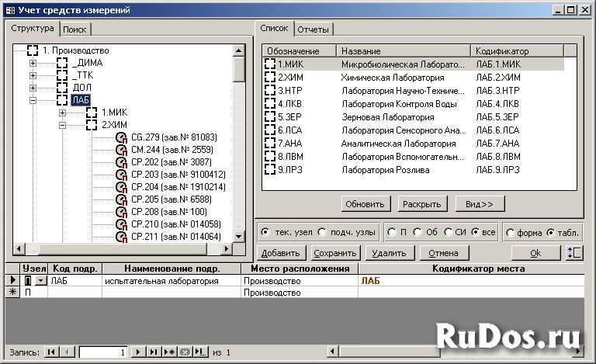Choose the 'форма' view radio button
Screen dimensions: 596x364
(510, 232)
